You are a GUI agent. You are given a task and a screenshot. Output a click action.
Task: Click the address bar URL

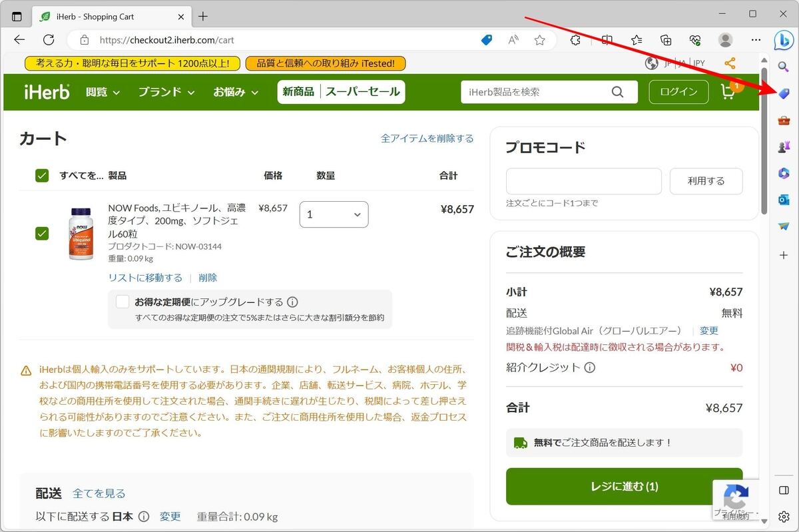[166, 40]
